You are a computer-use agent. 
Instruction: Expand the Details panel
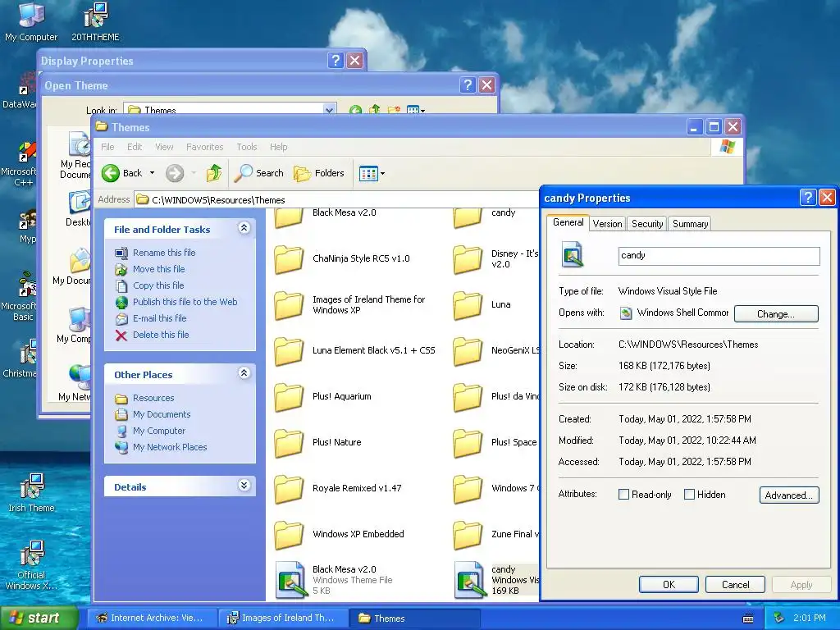[x=244, y=486]
